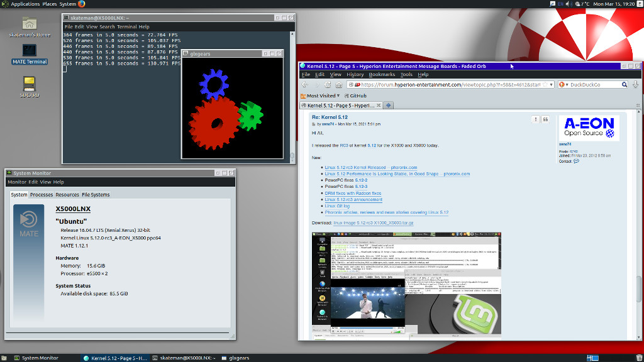Open the terminal Search menu
This screenshot has height=362, width=644.
[107, 26]
